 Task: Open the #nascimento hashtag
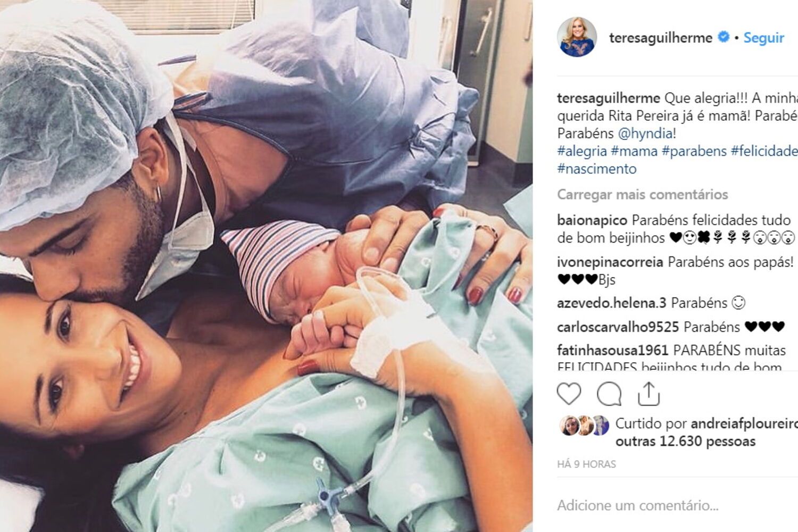[x=597, y=169]
